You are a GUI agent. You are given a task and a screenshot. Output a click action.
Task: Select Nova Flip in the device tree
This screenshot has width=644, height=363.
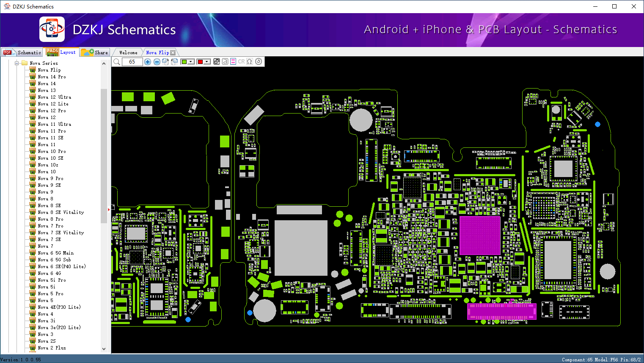point(49,70)
